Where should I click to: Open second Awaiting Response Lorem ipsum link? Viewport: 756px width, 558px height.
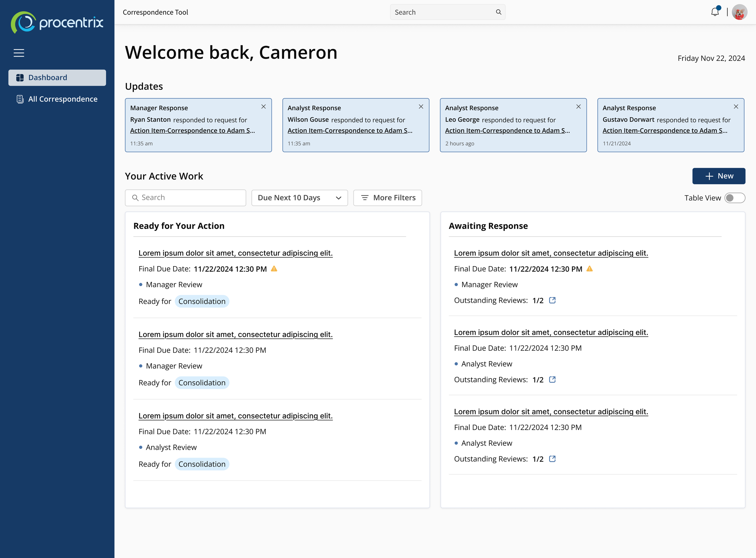pos(551,332)
